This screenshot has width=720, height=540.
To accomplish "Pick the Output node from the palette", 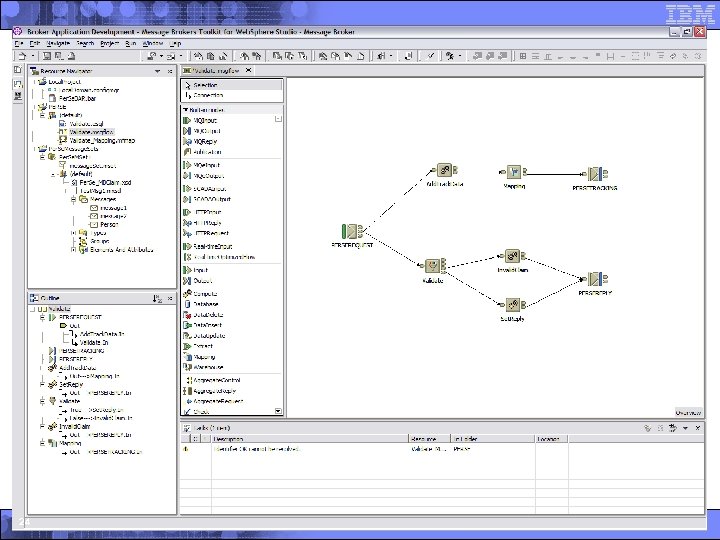I will coord(197,281).
